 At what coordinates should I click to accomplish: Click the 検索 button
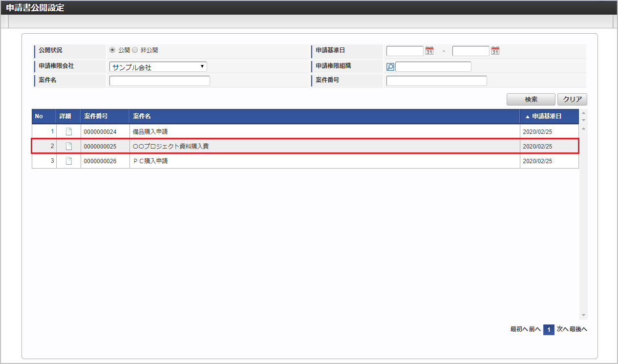click(531, 99)
